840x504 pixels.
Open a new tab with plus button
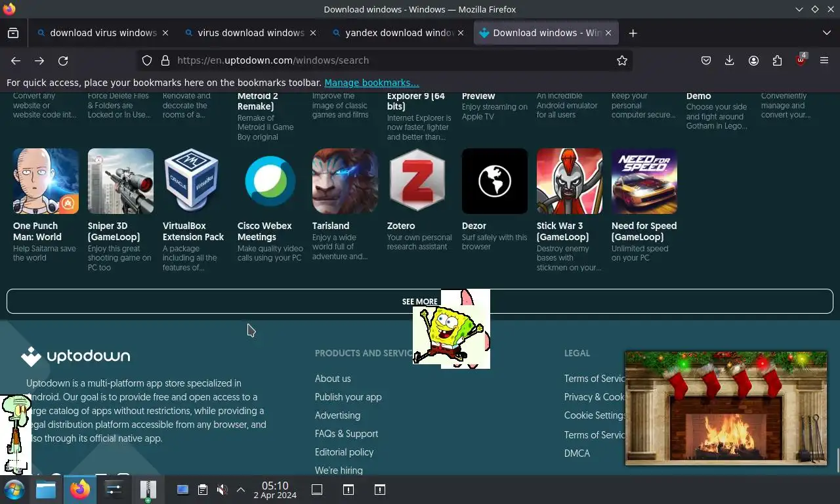pyautogui.click(x=633, y=33)
